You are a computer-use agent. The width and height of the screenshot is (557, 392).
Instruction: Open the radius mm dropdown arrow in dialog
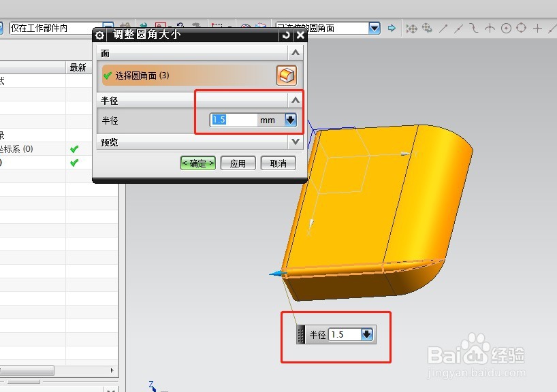pos(290,120)
